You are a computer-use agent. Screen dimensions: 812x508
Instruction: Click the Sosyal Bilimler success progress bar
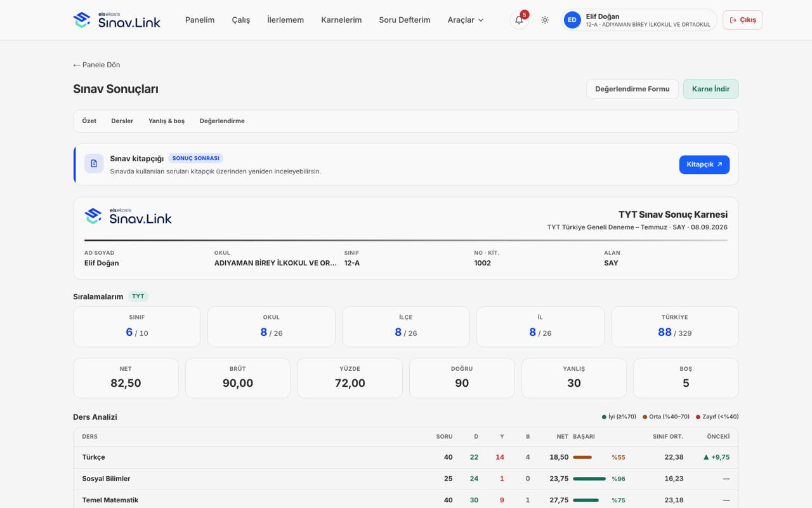pyautogui.click(x=589, y=479)
